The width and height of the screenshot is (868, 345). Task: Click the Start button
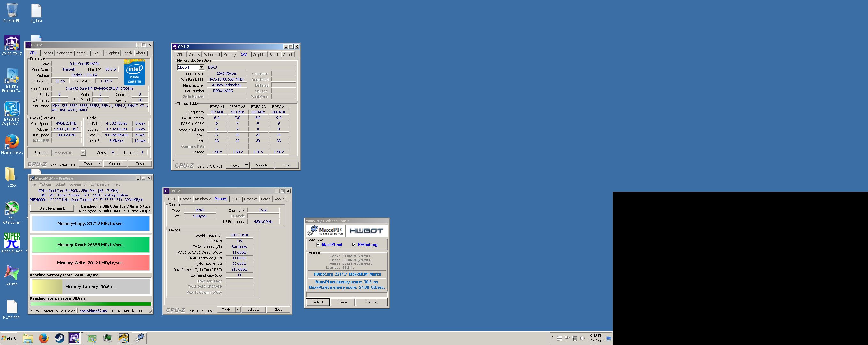(9, 338)
